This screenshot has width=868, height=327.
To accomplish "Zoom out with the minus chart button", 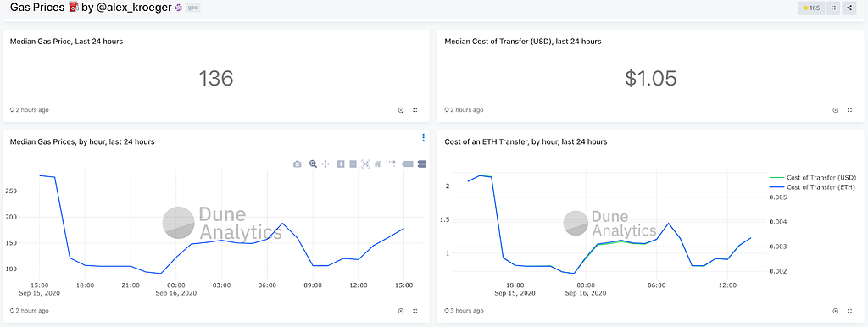I will (x=353, y=163).
